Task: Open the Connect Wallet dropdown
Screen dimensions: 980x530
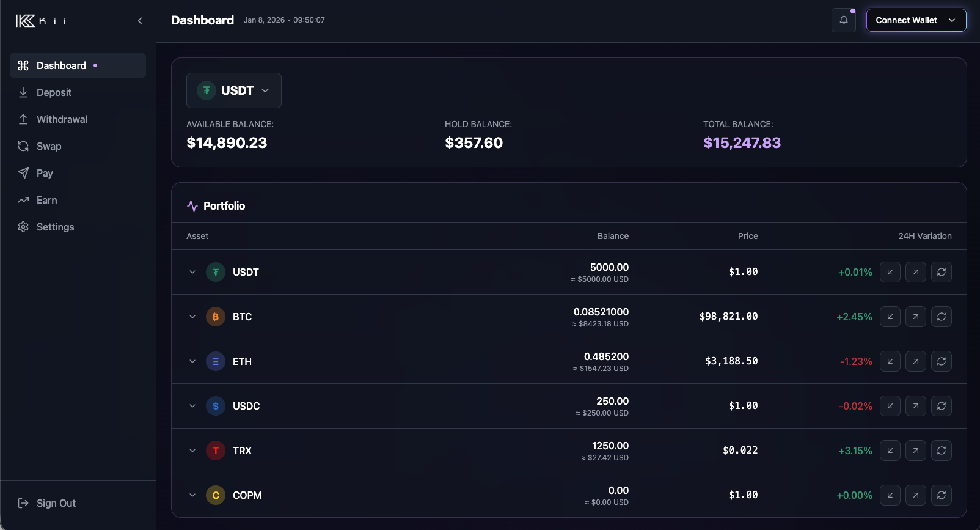Action: click(916, 20)
